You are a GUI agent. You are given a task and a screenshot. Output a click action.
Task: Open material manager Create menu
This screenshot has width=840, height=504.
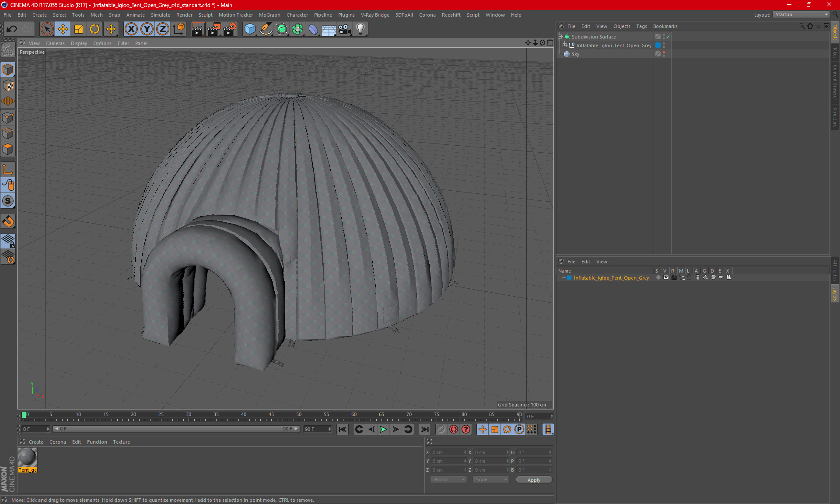(36, 442)
